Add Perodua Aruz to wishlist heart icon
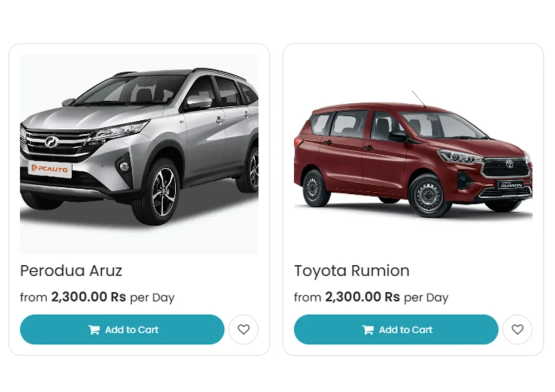 [243, 329]
